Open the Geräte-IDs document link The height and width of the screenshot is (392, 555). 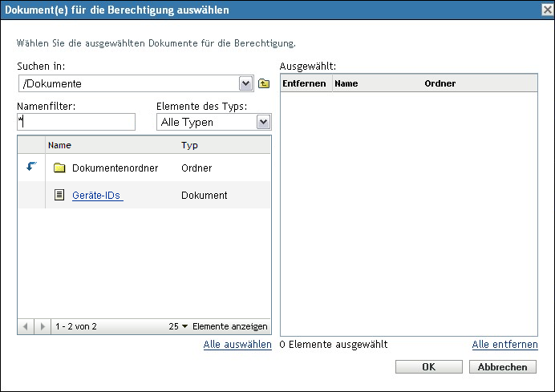[96, 195]
